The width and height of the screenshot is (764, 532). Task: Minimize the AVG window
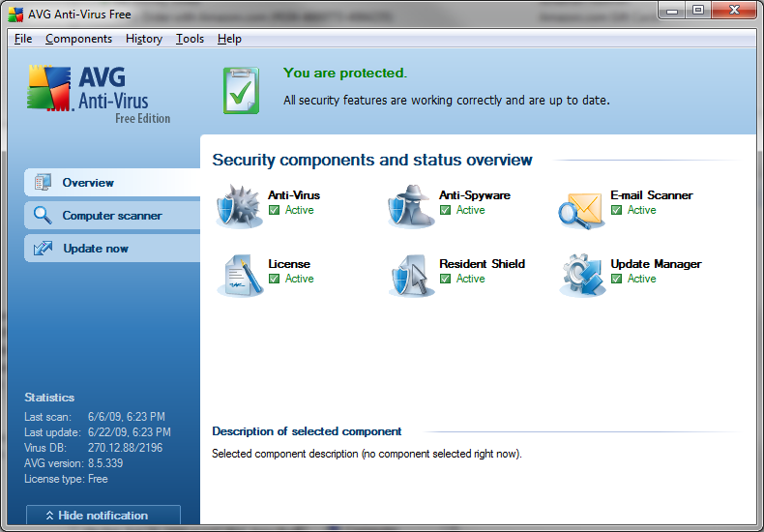672,10
